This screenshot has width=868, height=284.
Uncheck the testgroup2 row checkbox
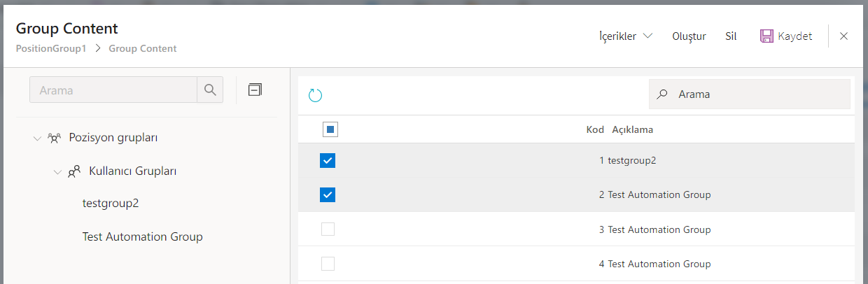pos(328,161)
